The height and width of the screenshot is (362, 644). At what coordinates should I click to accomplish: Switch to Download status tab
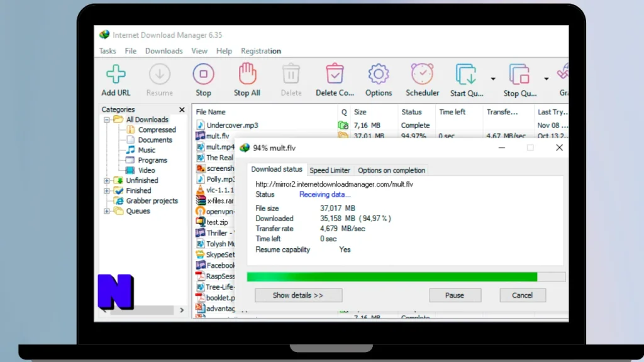click(x=277, y=169)
